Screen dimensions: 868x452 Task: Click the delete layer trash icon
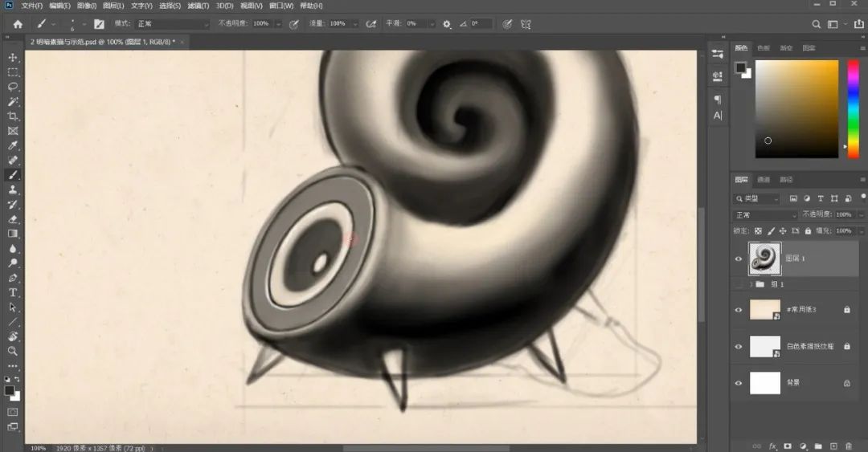[x=849, y=446]
